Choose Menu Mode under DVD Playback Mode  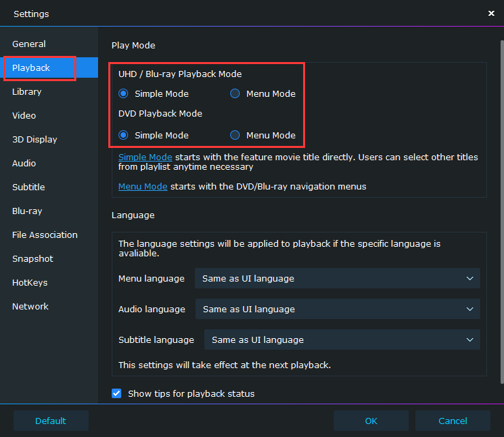click(235, 135)
